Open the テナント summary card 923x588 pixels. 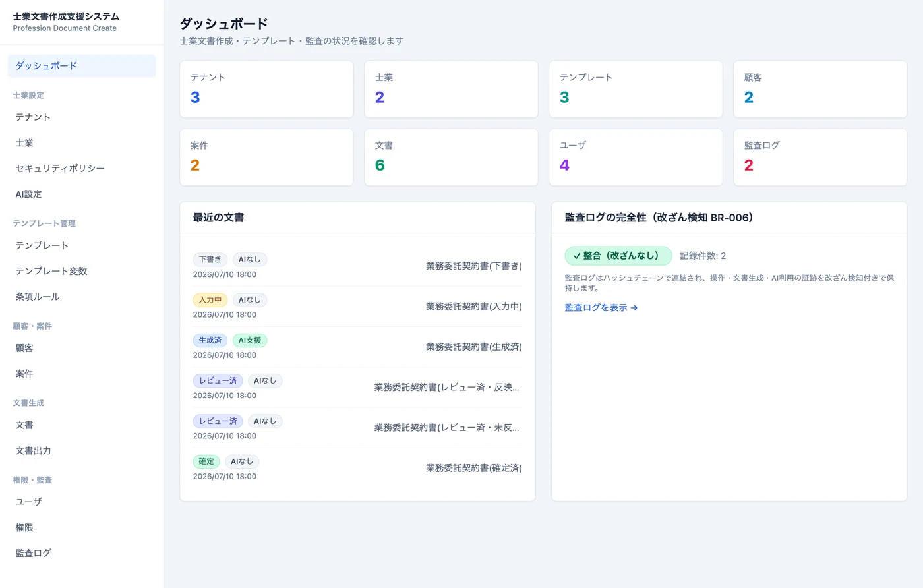tap(266, 90)
